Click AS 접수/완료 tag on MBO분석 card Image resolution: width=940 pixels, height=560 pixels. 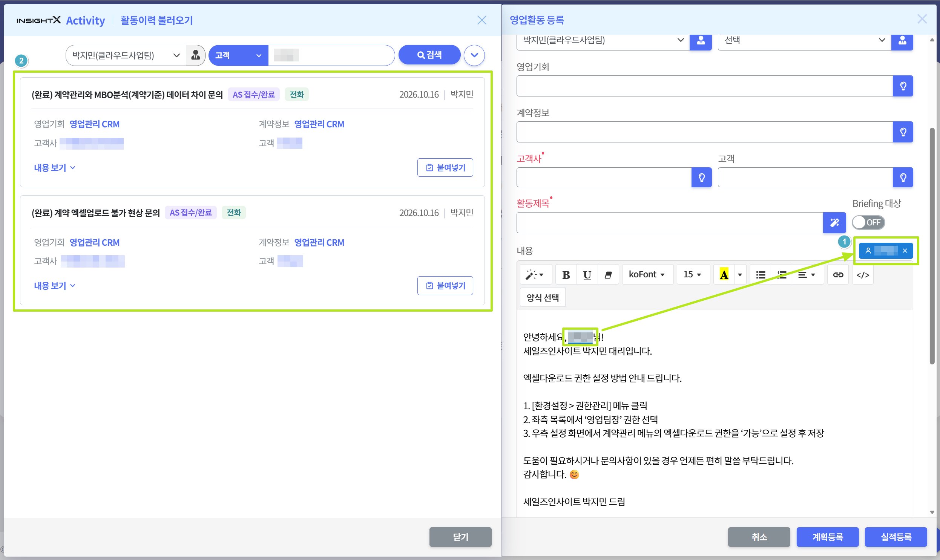(253, 94)
